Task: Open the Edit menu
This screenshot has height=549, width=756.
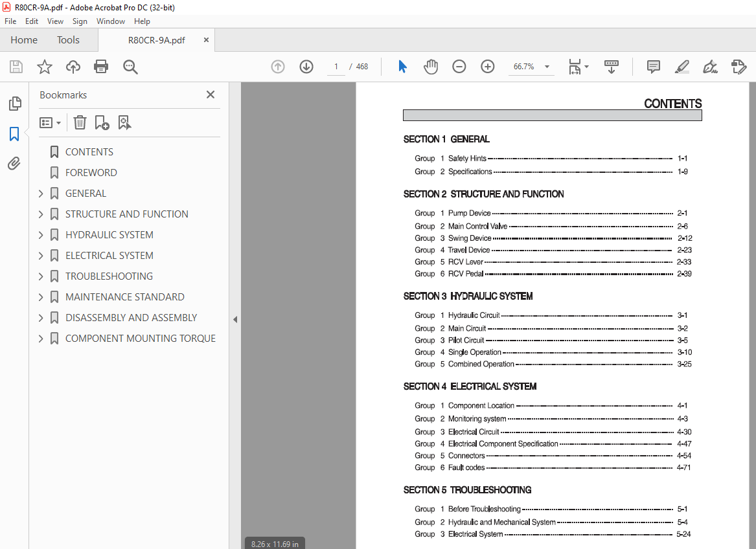Action: point(32,21)
